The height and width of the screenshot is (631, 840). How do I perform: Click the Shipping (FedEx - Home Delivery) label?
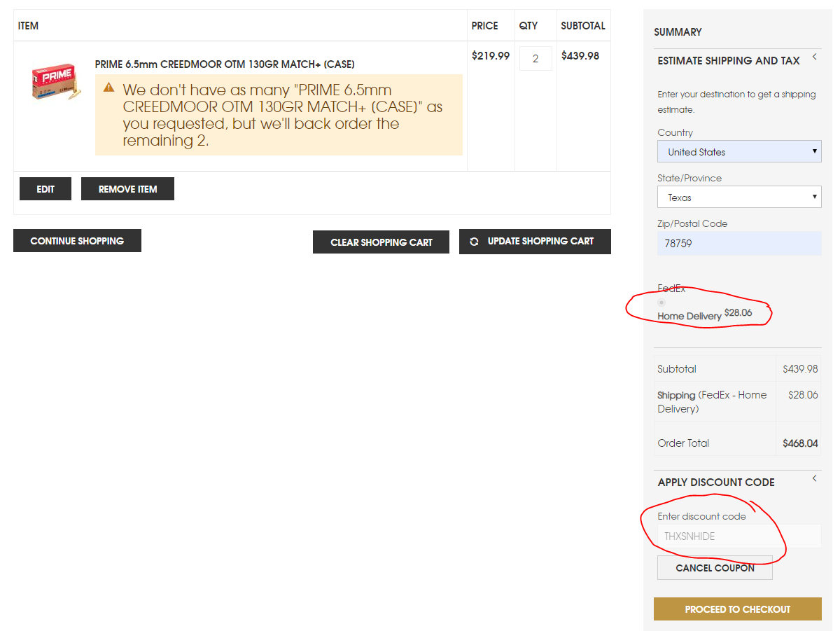712,402
